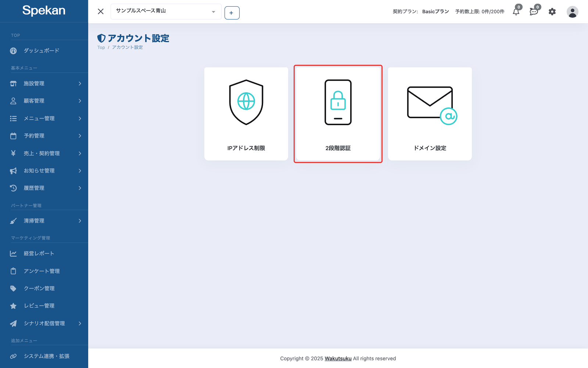The height and width of the screenshot is (368, 588).
Task: Click the 施設管理 store icon
Action: click(x=13, y=84)
